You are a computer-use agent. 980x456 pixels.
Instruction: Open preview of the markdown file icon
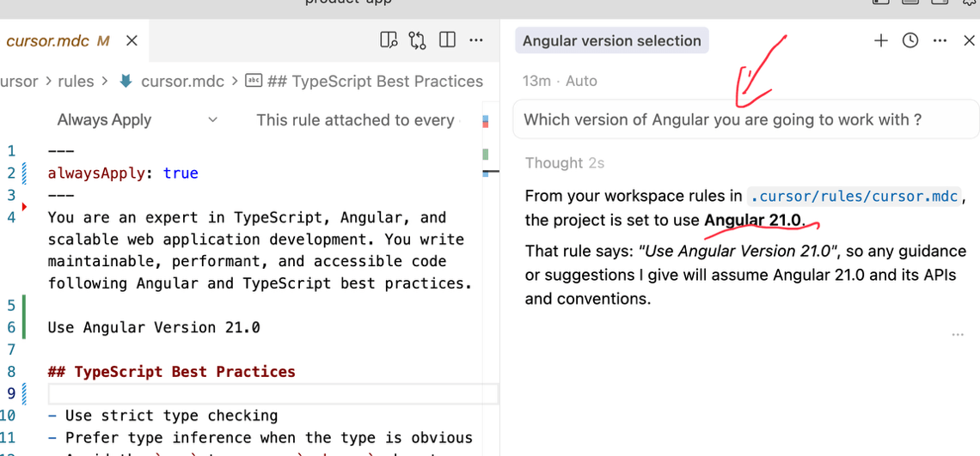[x=389, y=40]
